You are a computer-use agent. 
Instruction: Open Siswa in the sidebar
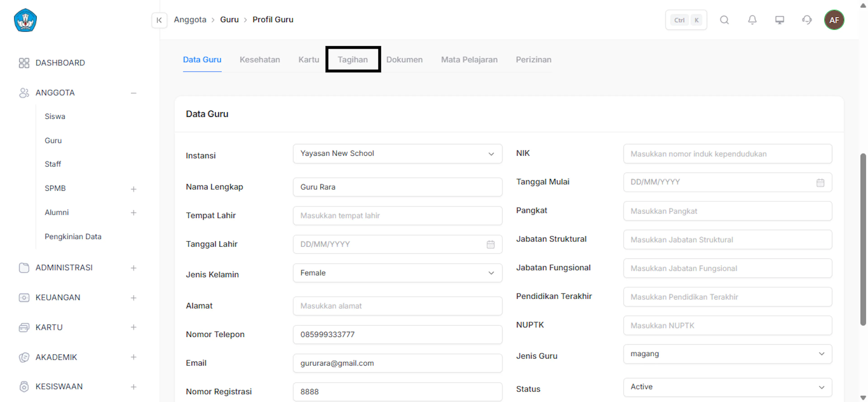pos(55,116)
